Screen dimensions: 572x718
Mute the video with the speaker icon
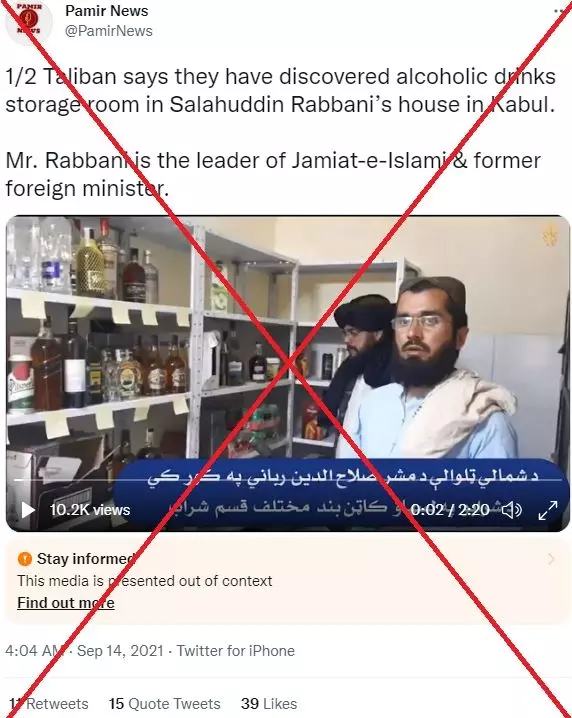point(512,510)
